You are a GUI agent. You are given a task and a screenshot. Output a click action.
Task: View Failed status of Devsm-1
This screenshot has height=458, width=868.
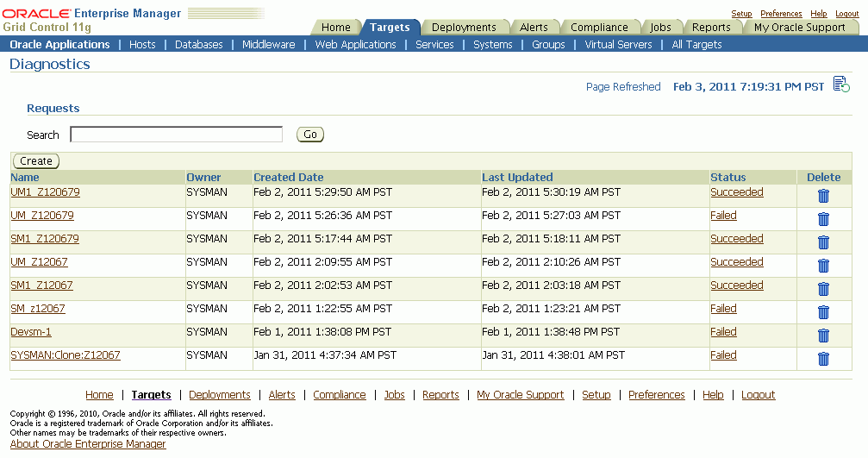pyautogui.click(x=723, y=332)
